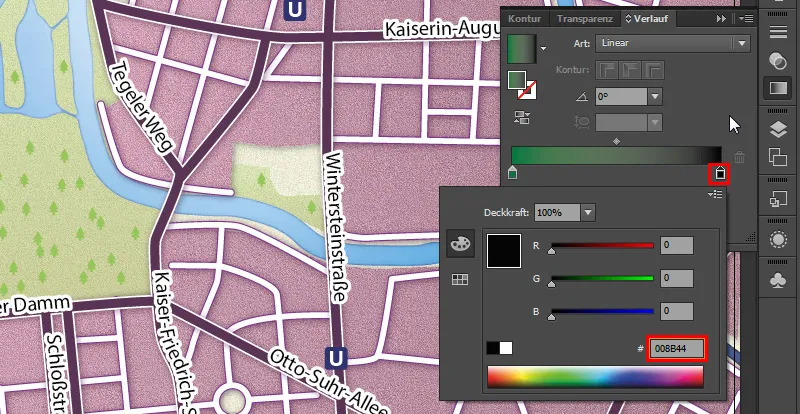Select the green gradient color stop
800x414 pixels.
click(x=513, y=173)
